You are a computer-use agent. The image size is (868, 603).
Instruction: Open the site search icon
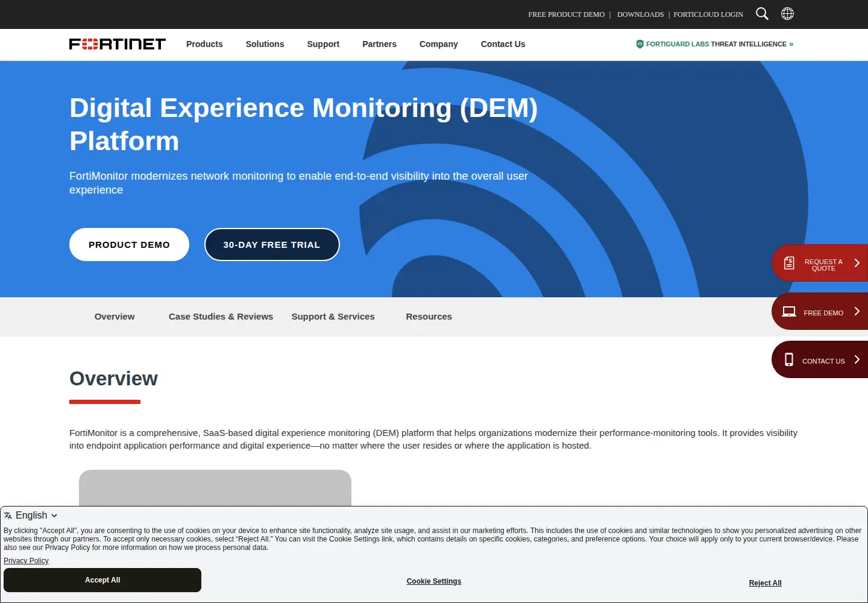[762, 14]
